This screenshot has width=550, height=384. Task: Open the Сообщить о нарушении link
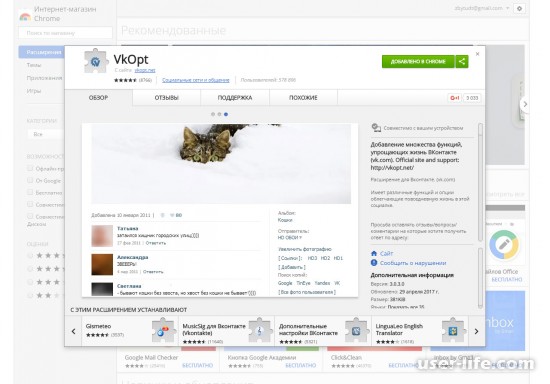tap(413, 263)
